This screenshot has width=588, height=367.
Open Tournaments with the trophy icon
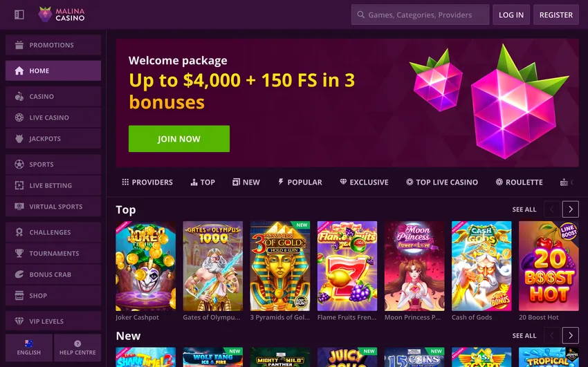[x=53, y=253]
